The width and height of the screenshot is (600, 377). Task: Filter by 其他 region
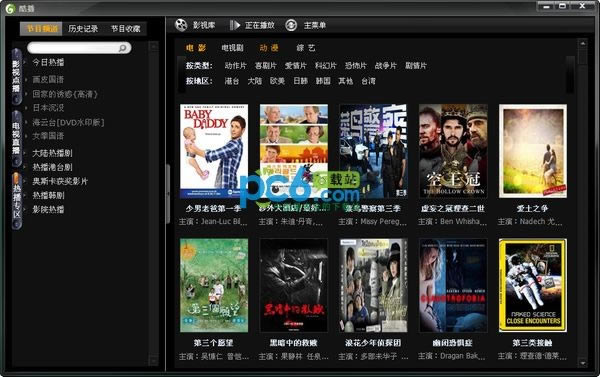tap(346, 81)
